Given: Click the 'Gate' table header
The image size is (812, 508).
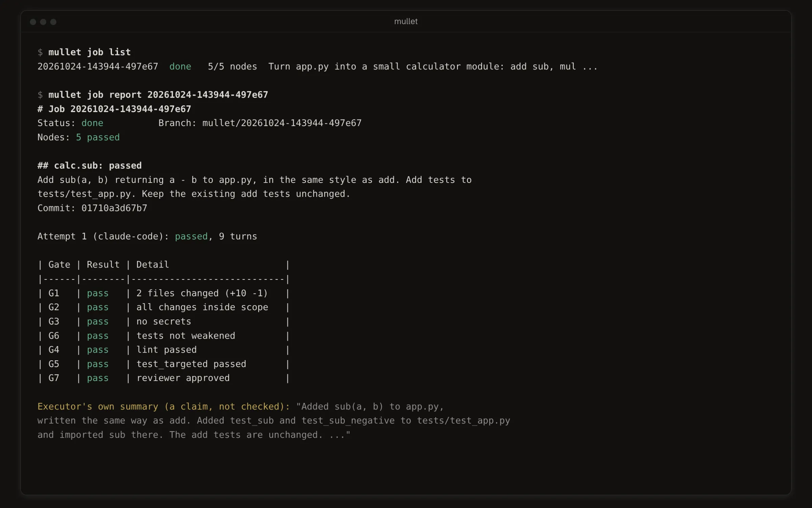Looking at the screenshot, I should pyautogui.click(x=59, y=264).
